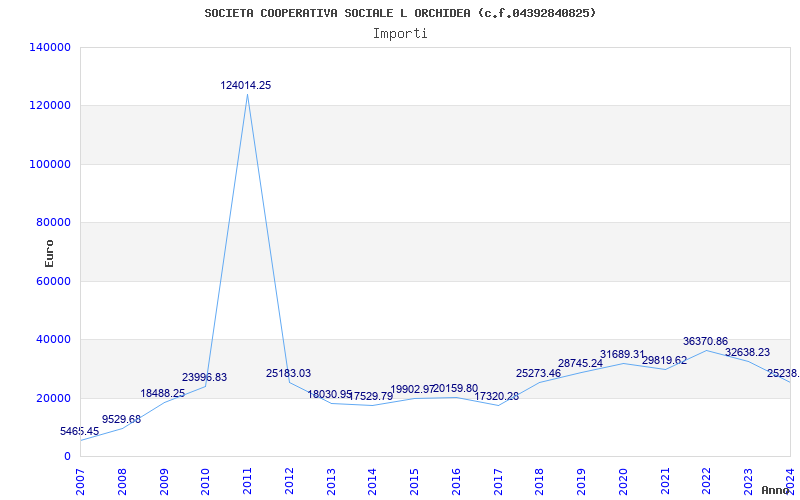The image size is (800, 500).
Task: Click the 2018 x-axis tick label
Action: point(540,482)
